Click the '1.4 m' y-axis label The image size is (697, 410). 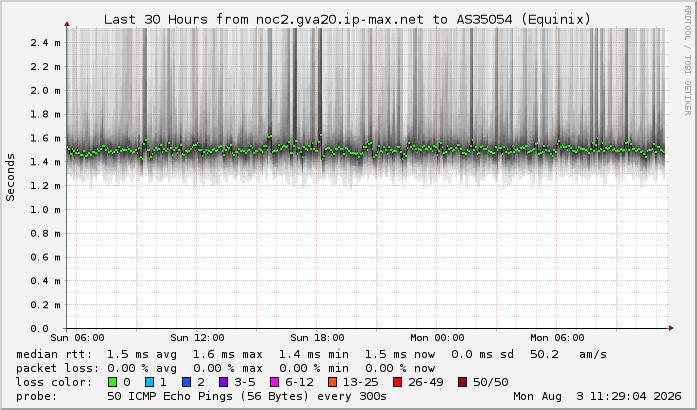coord(45,162)
